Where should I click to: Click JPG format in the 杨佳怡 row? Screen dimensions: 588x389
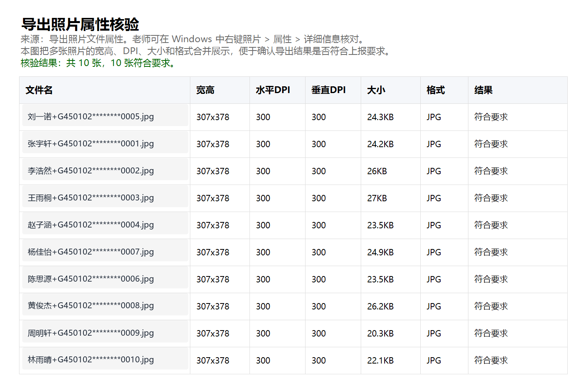[434, 252]
